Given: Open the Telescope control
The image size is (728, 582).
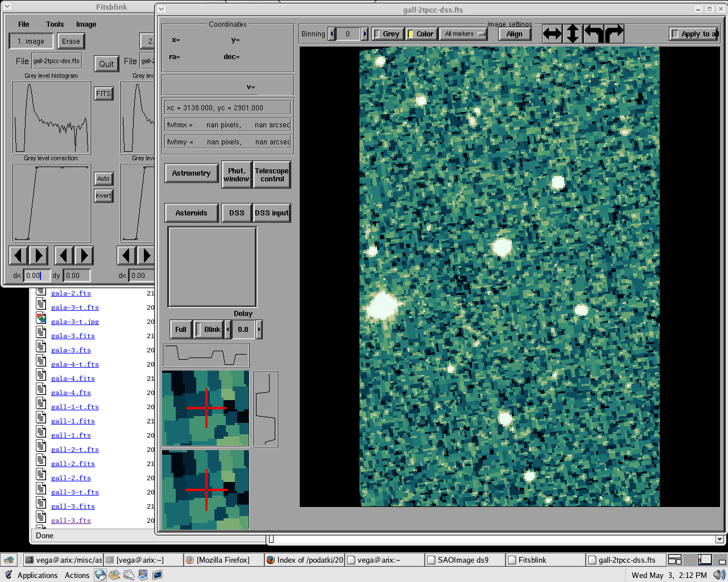Looking at the screenshot, I should tap(272, 175).
